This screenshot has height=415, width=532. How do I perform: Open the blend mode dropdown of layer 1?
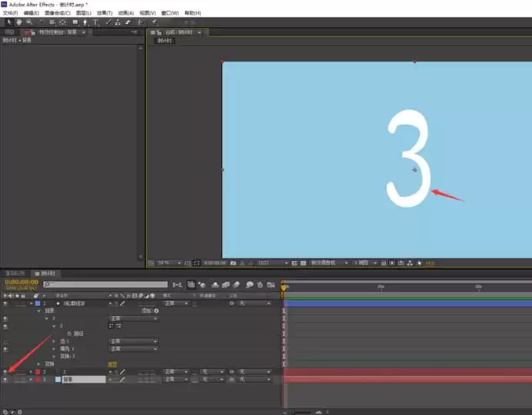(x=176, y=304)
